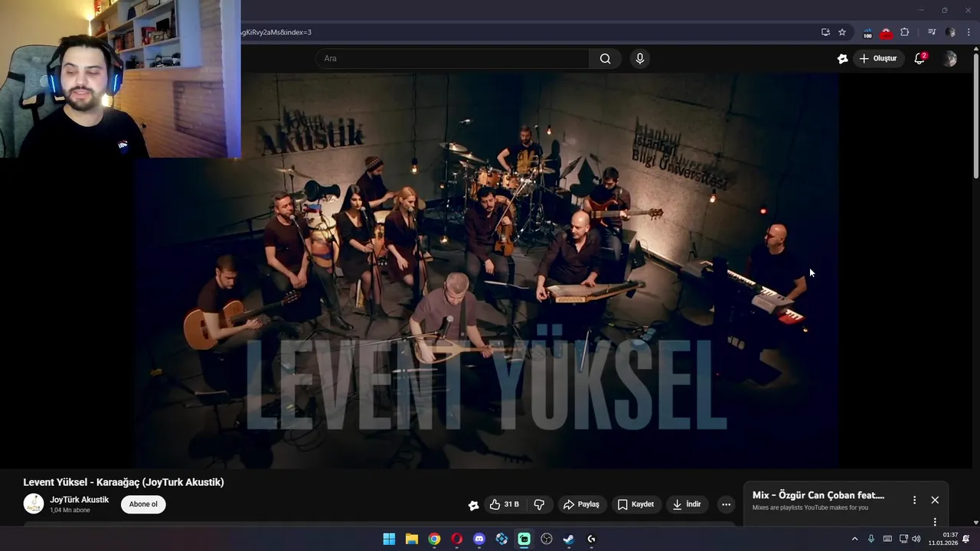Close the Mix playlist panel

[x=935, y=500]
